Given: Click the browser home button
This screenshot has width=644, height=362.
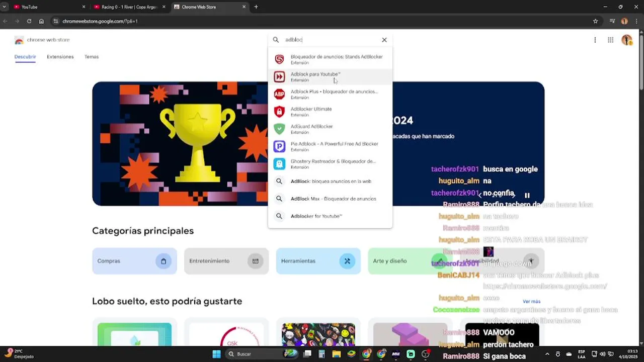Looking at the screenshot, I should click(x=41, y=21).
